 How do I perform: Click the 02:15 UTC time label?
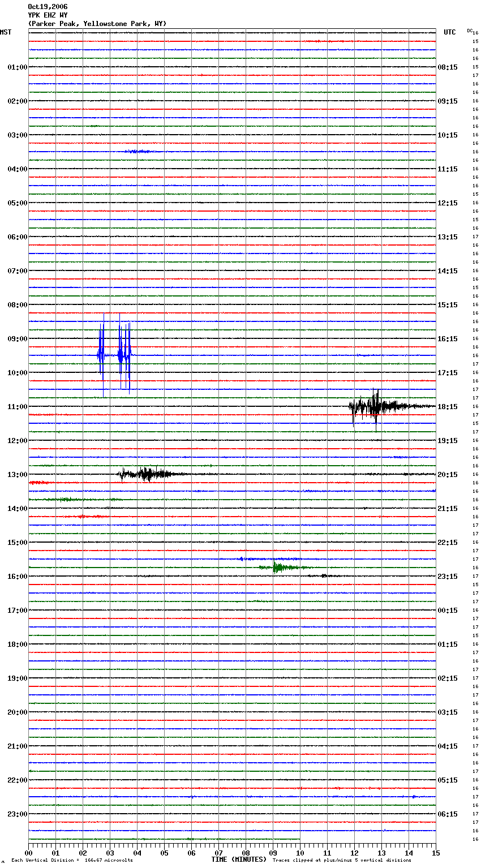pyautogui.click(x=448, y=678)
